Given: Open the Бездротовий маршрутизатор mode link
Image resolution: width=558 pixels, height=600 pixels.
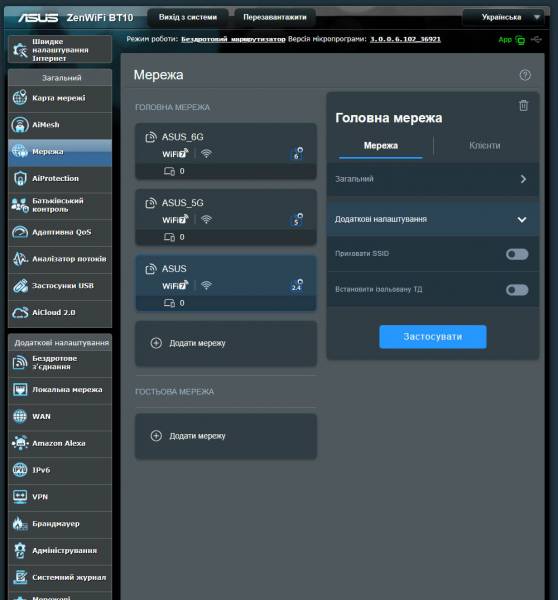Looking at the screenshot, I should pos(233,39).
